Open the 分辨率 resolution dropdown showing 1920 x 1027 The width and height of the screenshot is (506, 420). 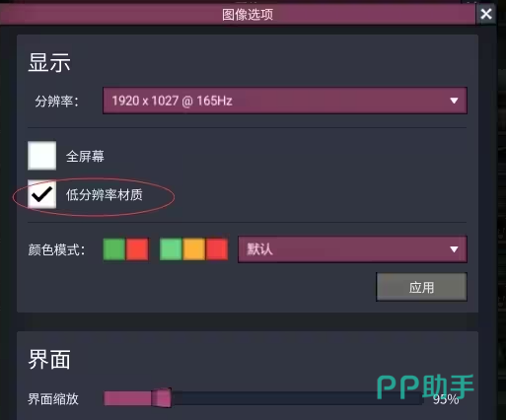click(x=285, y=101)
